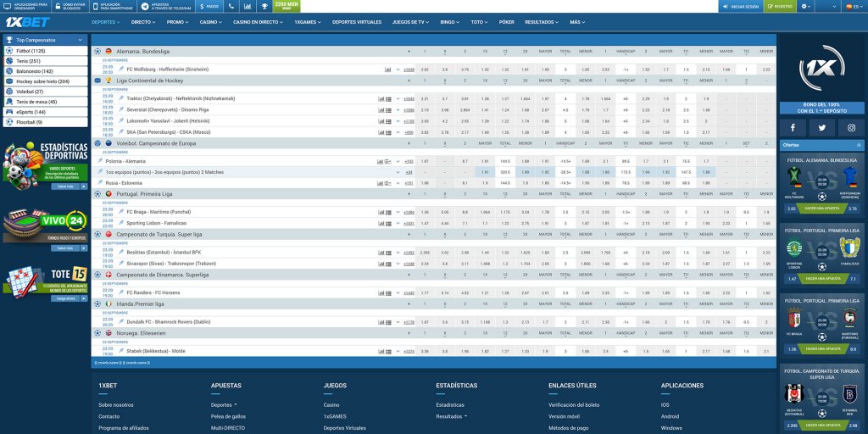Image resolution: width=868 pixels, height=434 pixels.
Task: Click volleyball icon beside Campeonato de Europa
Action: [98, 142]
